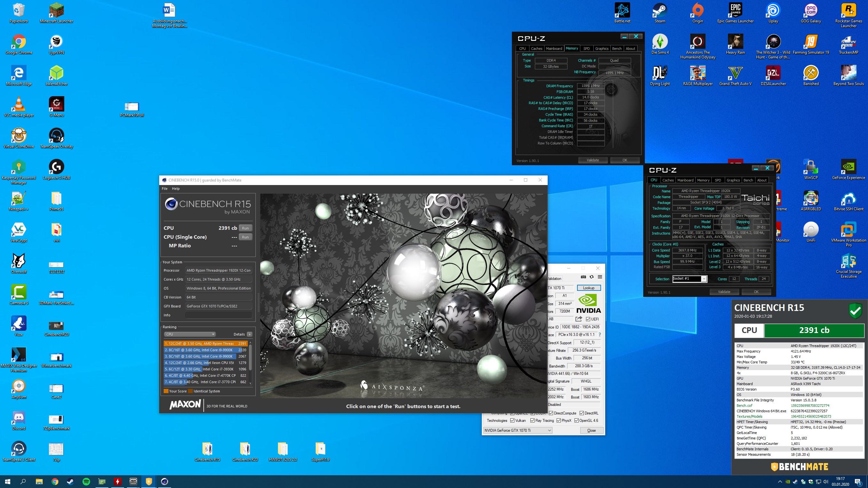Viewport: 868px width, 488px height.
Task: Open the Prime95 folder icon
Action: click(x=56, y=201)
